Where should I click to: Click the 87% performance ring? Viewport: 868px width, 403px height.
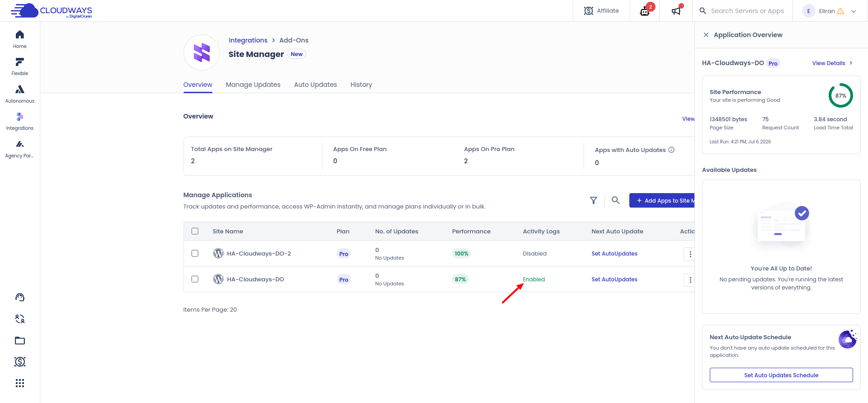[840, 95]
